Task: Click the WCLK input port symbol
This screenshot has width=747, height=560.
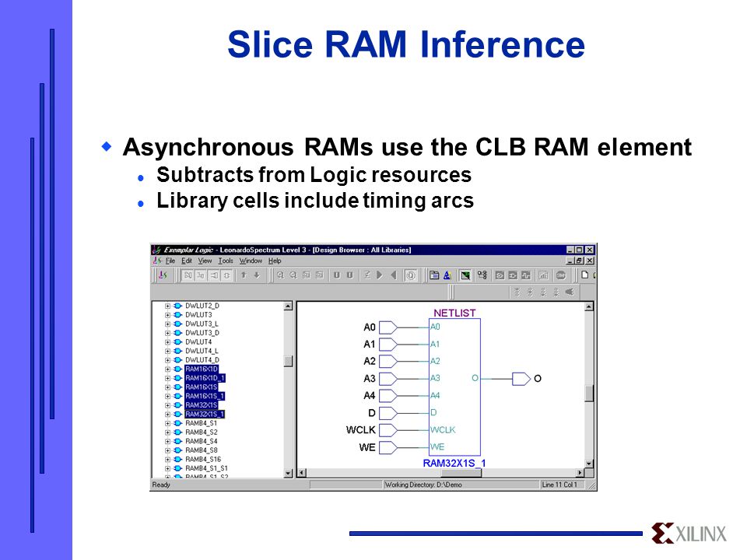Action: tap(388, 430)
